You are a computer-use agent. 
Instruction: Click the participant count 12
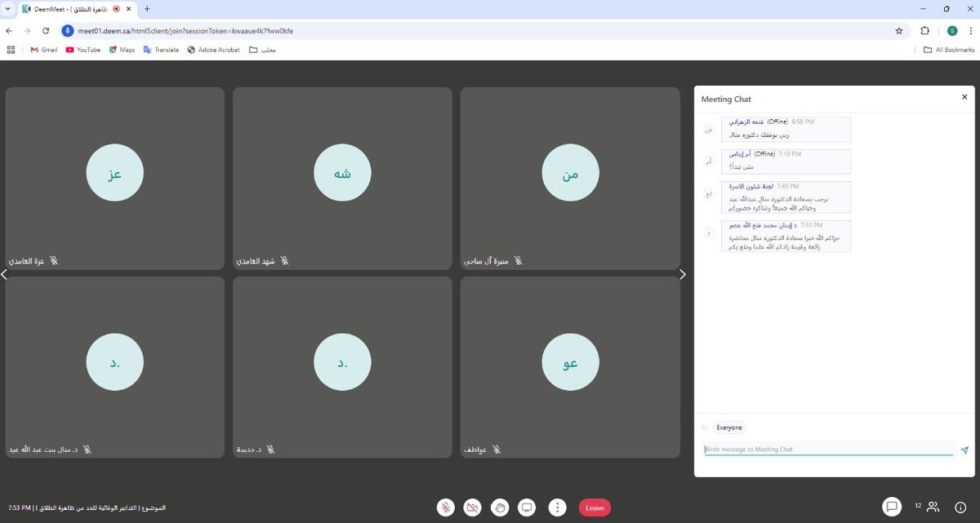(918, 506)
